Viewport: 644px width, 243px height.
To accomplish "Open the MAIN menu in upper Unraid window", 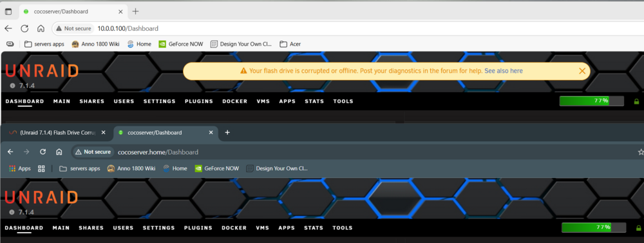I will click(x=62, y=101).
